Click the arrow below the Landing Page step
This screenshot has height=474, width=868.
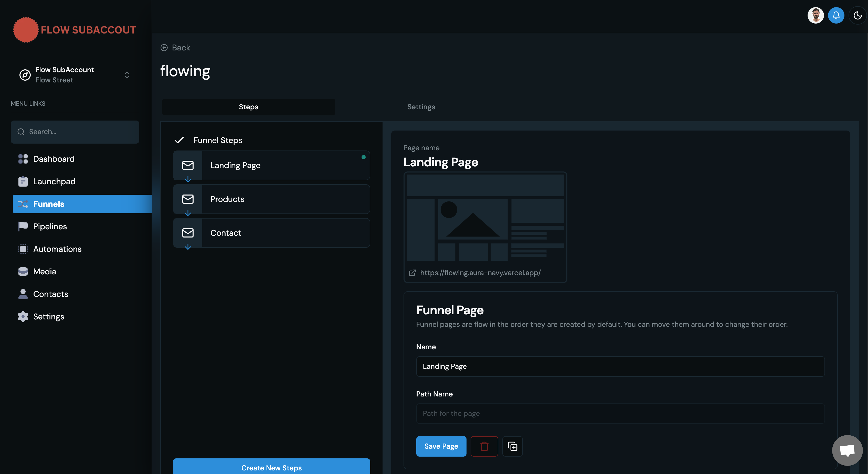pos(188,180)
